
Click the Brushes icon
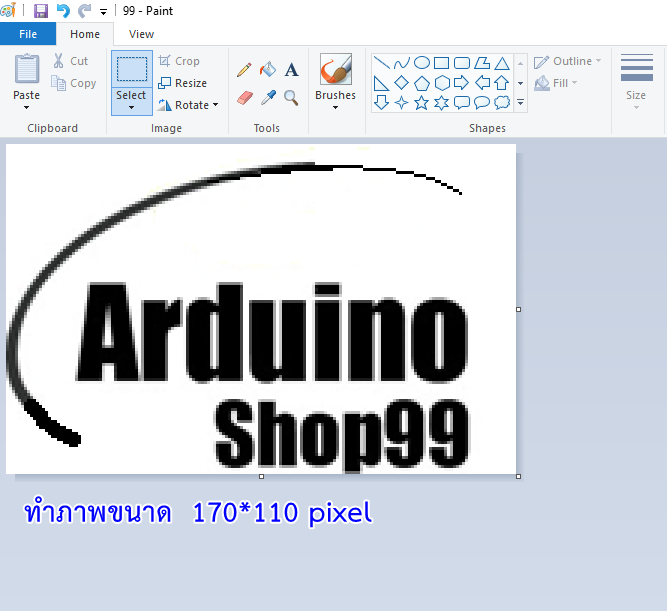pyautogui.click(x=336, y=69)
